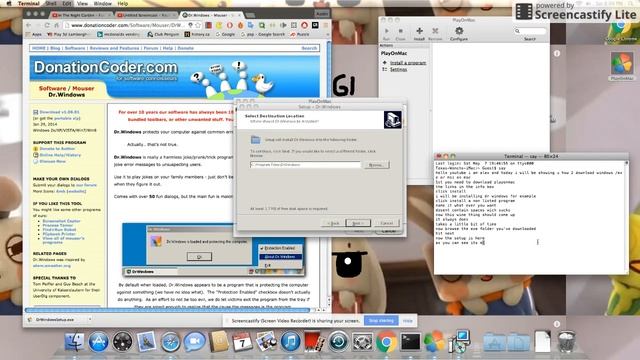The image size is (640, 360).
Task: Click the PlayOnMac search field
Action: (x=530, y=31)
